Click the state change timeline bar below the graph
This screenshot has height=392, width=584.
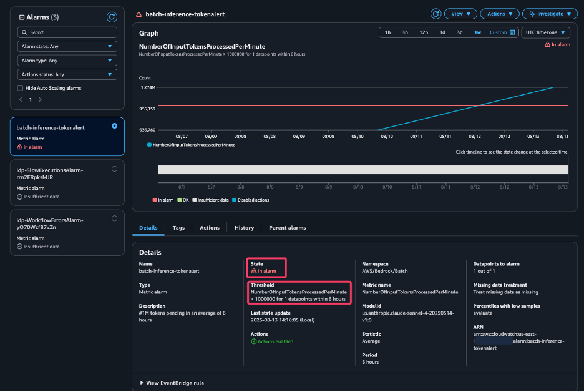(x=362, y=169)
